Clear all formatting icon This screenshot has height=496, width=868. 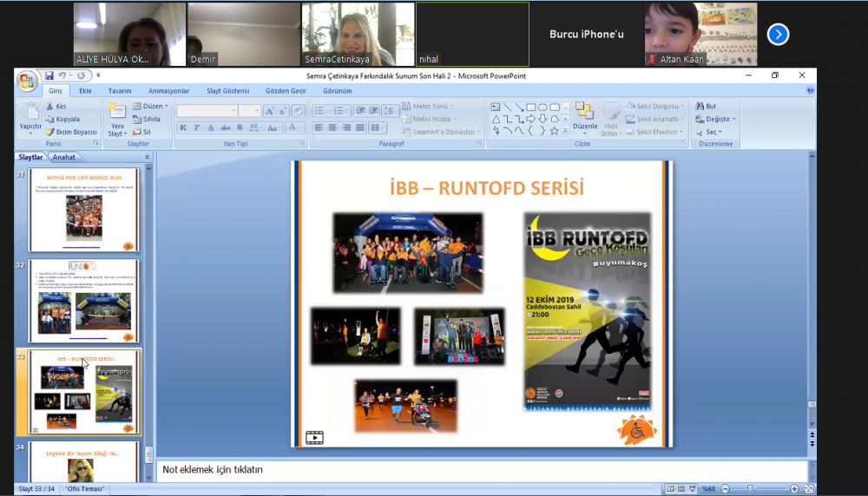pos(299,111)
